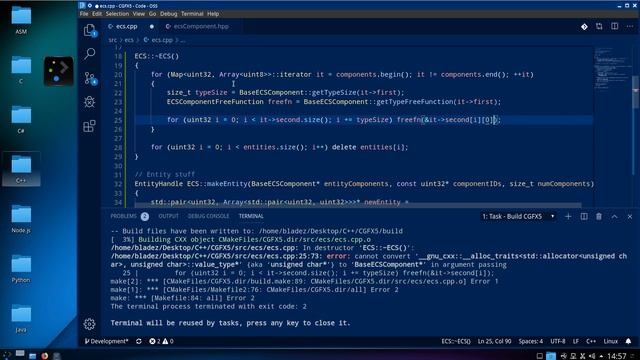Open the Edit menu
Viewport: 640px width, 360px height.
pos(97,14)
